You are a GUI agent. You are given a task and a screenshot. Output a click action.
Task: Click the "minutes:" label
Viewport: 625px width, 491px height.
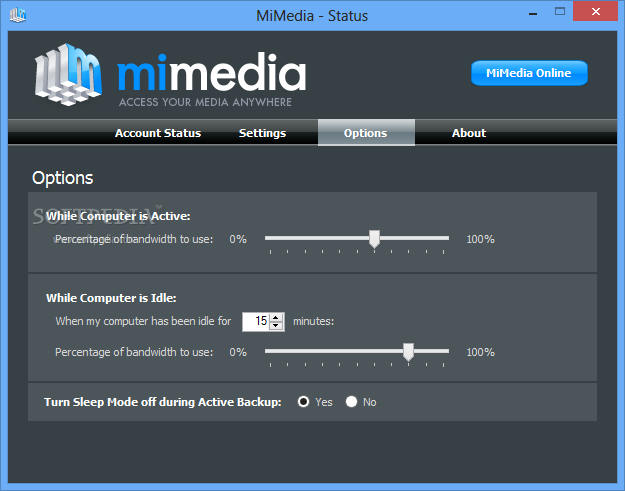click(314, 321)
